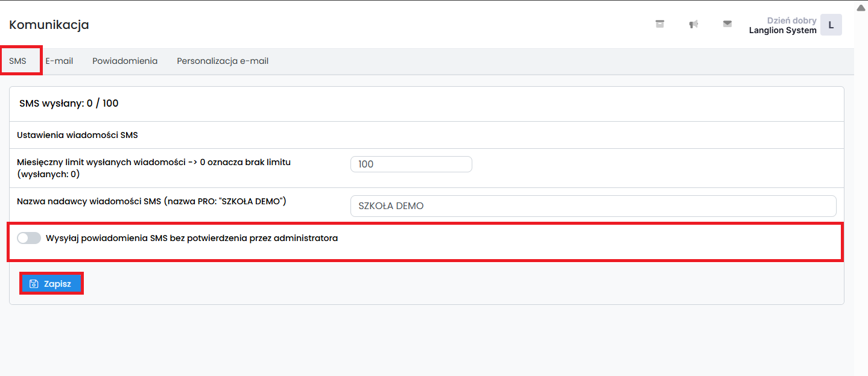Click the 'SMS wysłany: 0 / 100' header
The width and height of the screenshot is (868, 376).
pos(69,103)
